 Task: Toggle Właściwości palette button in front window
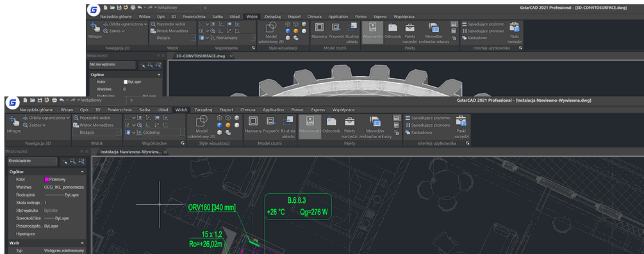[x=310, y=127]
